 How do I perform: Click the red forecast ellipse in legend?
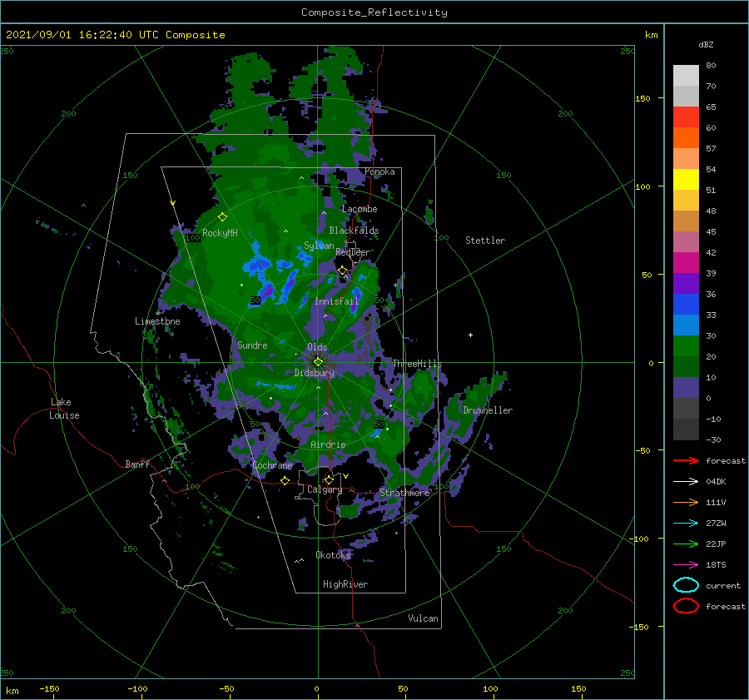[686, 606]
